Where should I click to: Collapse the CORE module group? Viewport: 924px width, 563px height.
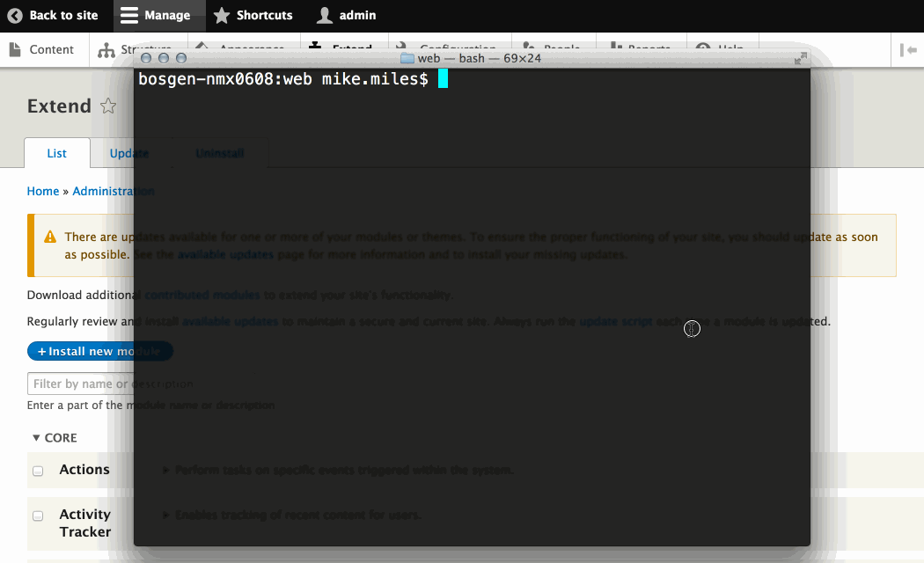55,437
